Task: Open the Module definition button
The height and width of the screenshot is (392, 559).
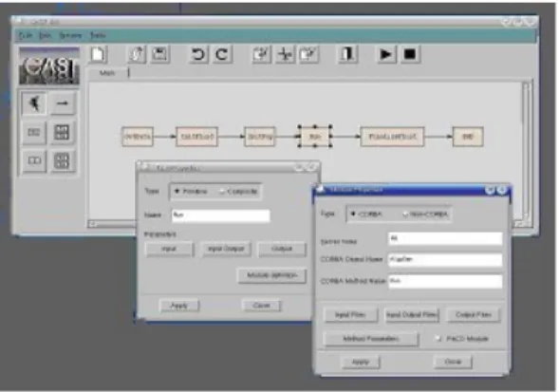Action: (x=272, y=275)
